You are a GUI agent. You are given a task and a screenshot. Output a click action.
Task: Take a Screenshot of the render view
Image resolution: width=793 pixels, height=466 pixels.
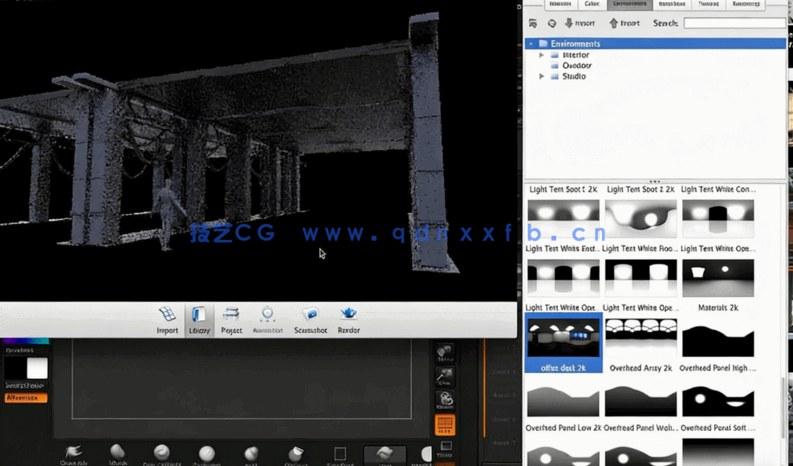coord(310,319)
